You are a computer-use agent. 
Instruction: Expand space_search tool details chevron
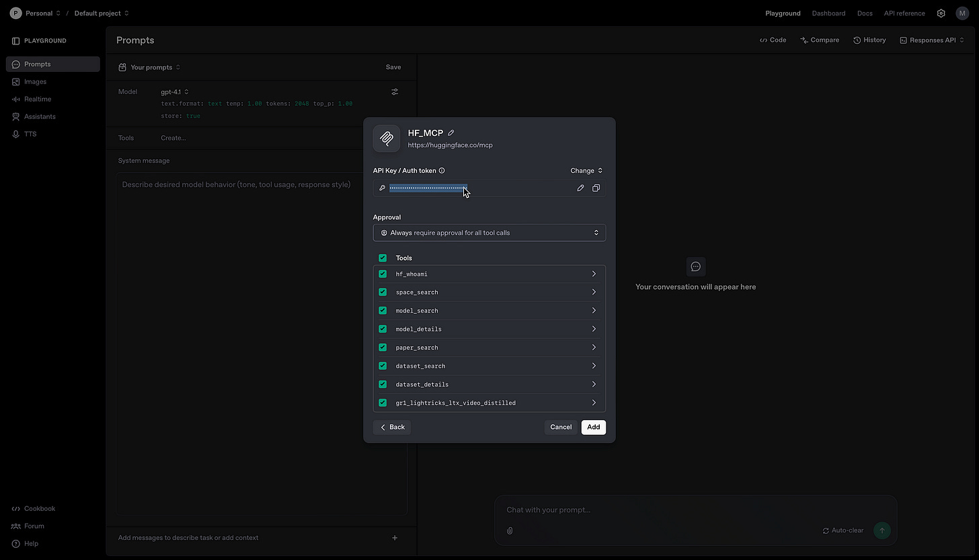(x=594, y=292)
